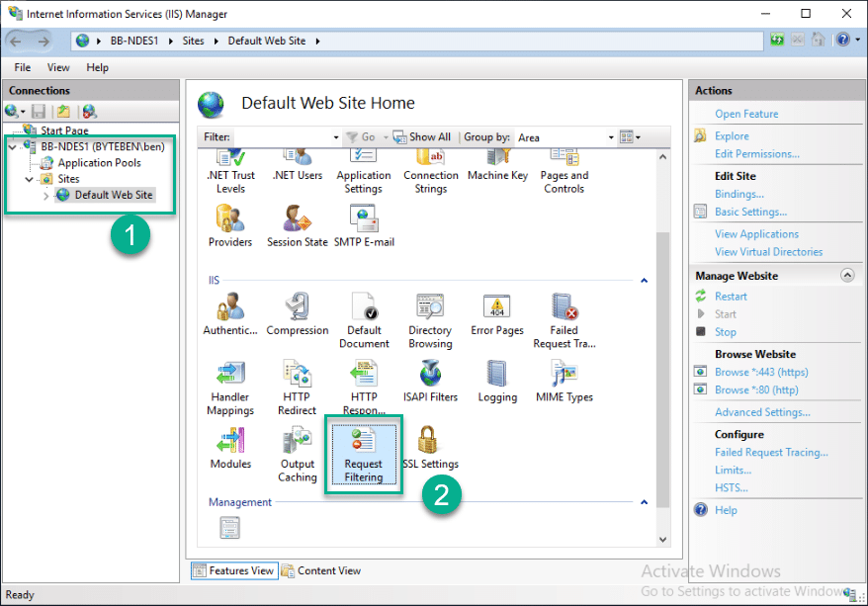
Task: Select Start Page in the Connections tree
Action: point(64,131)
